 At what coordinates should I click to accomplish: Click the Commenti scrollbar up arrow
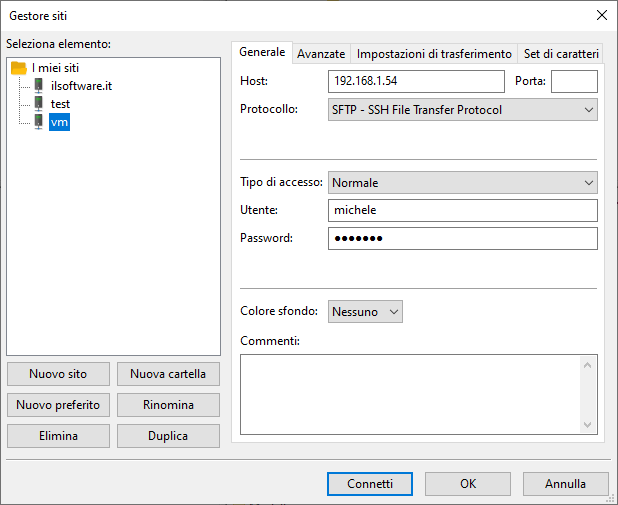point(587,365)
